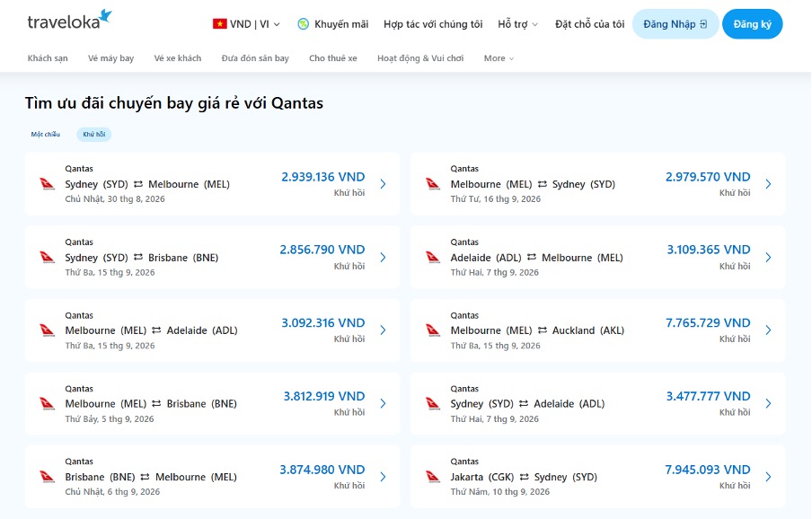
Task: Click the Vietnam flag icon
Action: coord(219,24)
